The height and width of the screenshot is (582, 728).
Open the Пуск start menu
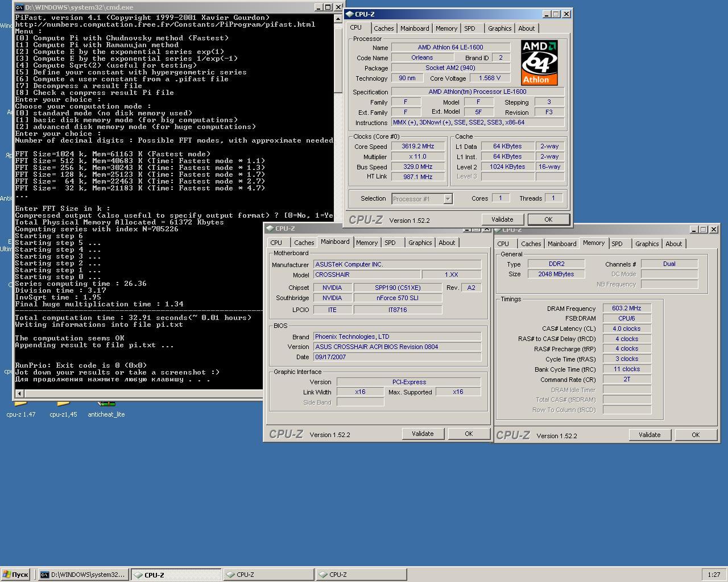pyautogui.click(x=15, y=575)
